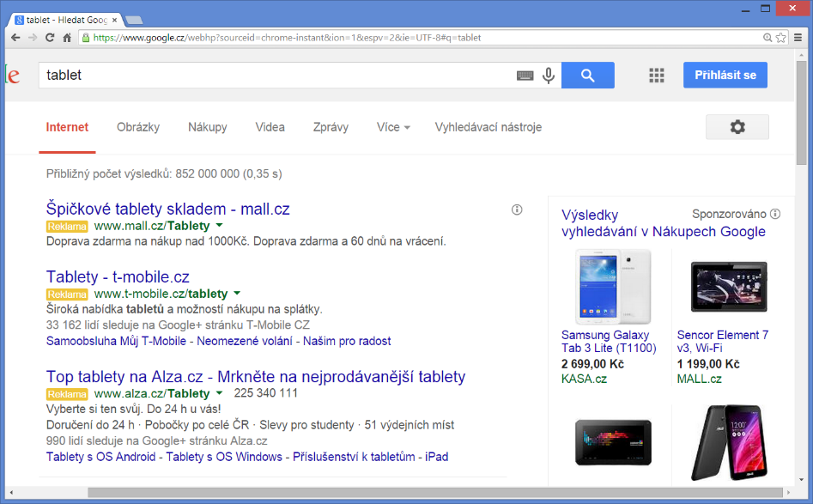The width and height of the screenshot is (813, 504).
Task: Open the browser home page
Action: tap(67, 38)
